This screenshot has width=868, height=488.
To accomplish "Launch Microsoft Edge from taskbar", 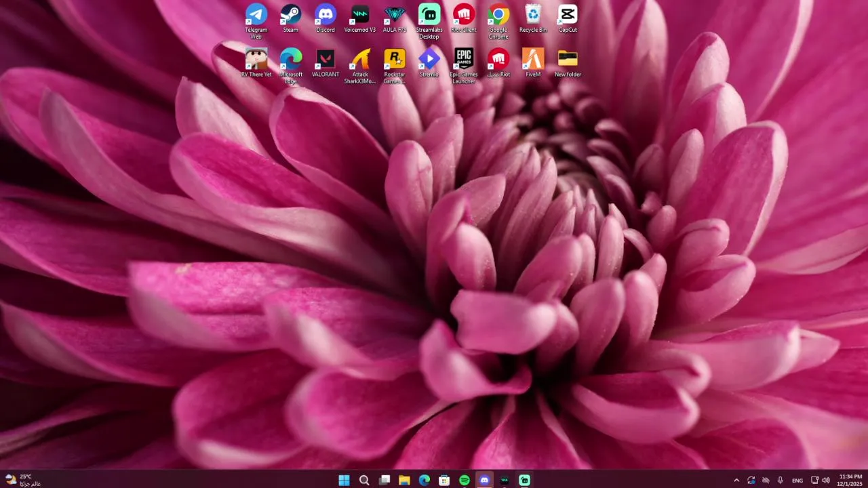I will pos(425,480).
